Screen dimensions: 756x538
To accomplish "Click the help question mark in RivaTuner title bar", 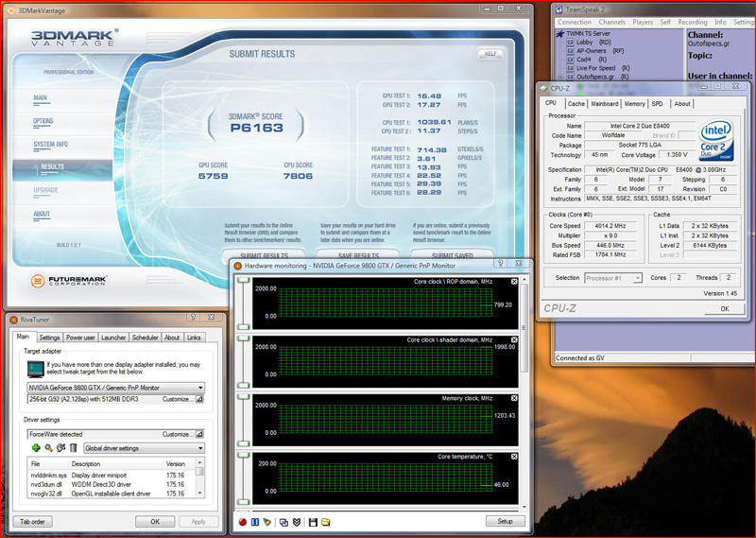I will (193, 317).
